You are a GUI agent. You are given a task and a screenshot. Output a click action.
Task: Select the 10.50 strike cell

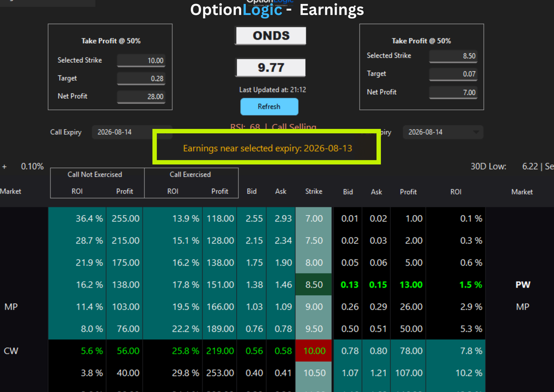(314, 373)
